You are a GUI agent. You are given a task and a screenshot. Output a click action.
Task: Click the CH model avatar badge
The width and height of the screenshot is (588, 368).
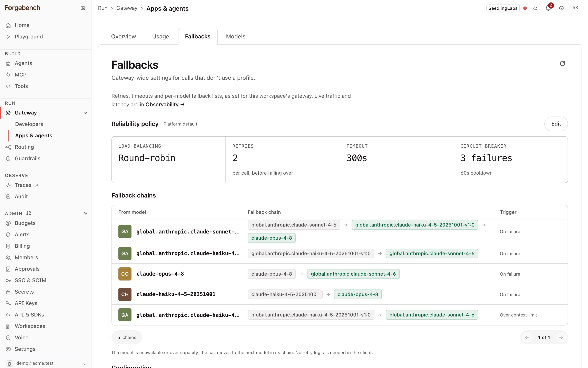pos(125,294)
